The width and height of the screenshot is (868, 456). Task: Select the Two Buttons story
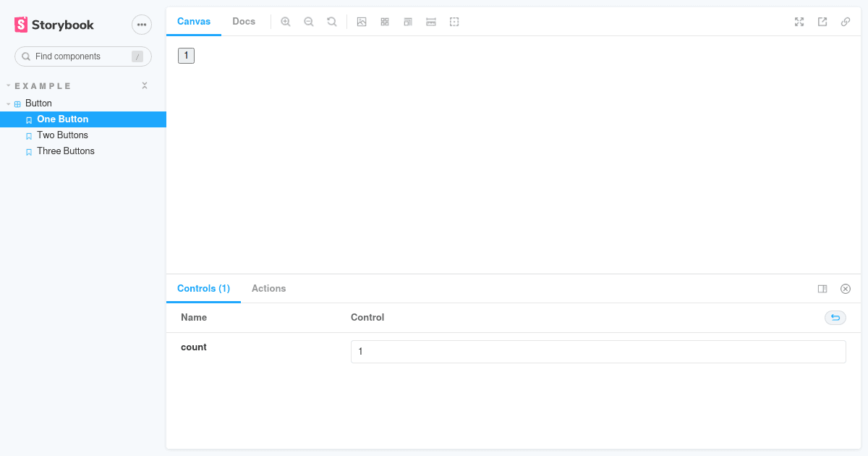point(62,135)
